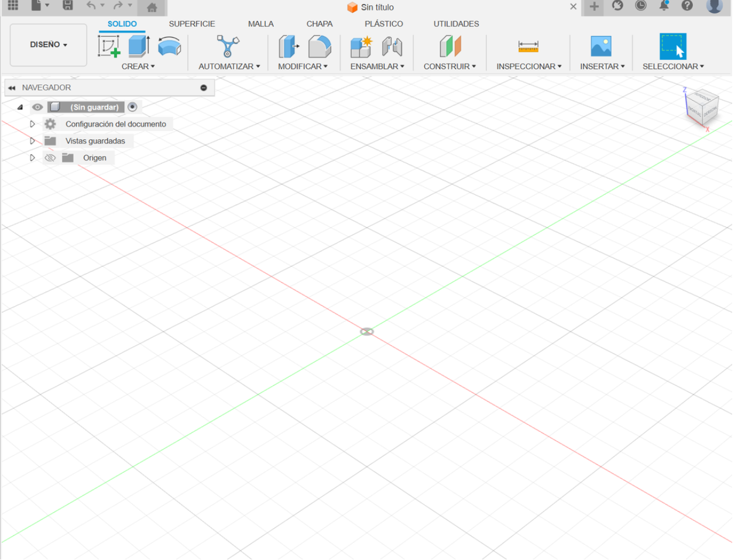Click the Insert image icon
The image size is (738, 560).
click(x=601, y=46)
